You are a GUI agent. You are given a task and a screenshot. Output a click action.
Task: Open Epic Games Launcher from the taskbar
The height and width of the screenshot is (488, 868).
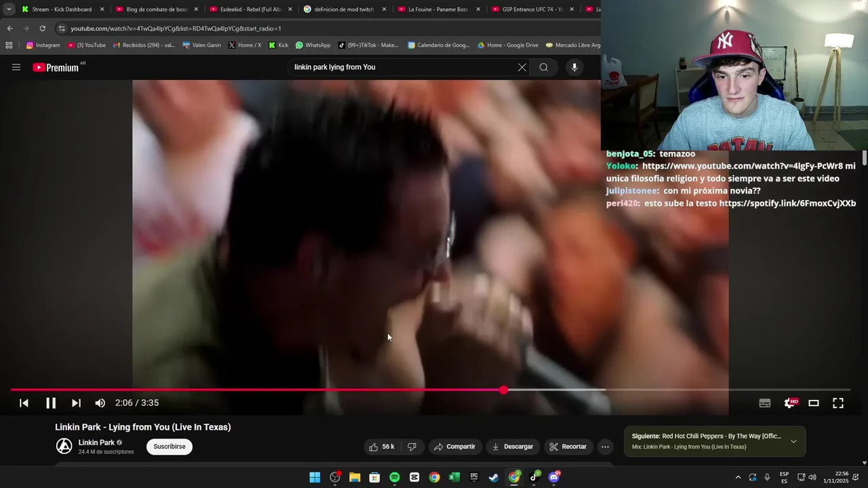474,477
